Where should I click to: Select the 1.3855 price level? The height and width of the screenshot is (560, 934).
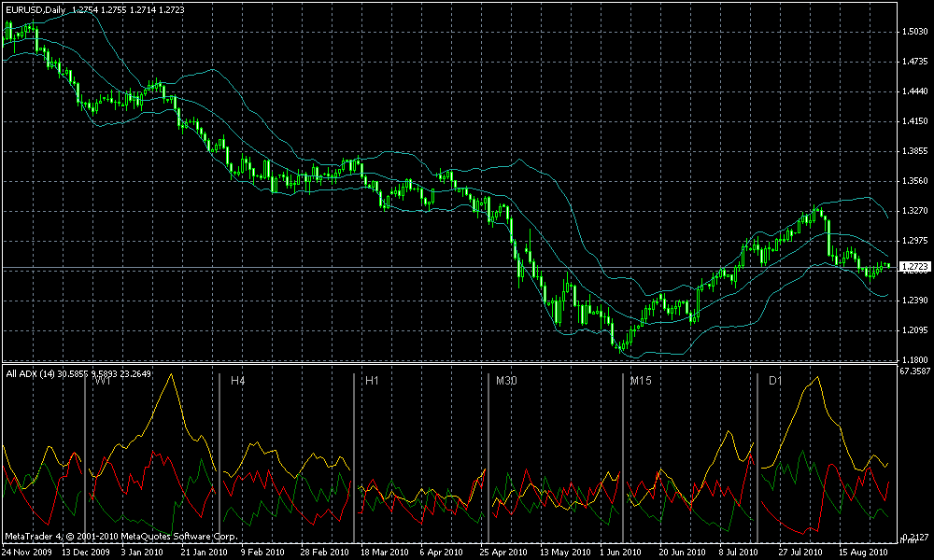(x=915, y=151)
